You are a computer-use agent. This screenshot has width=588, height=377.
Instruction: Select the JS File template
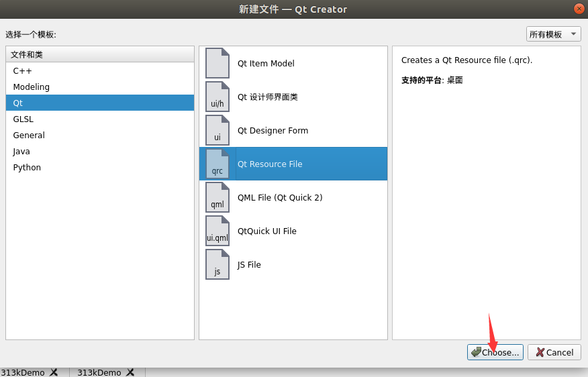pos(293,264)
